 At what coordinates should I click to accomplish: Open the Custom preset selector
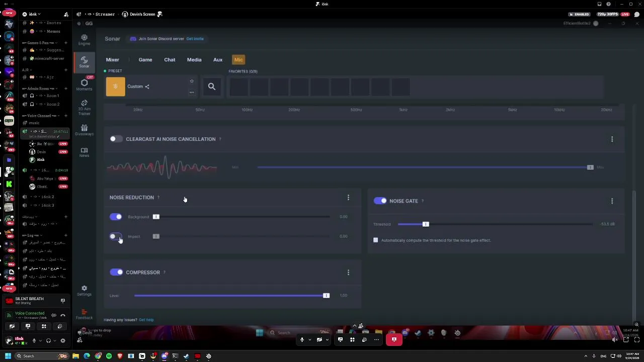[x=150, y=86]
